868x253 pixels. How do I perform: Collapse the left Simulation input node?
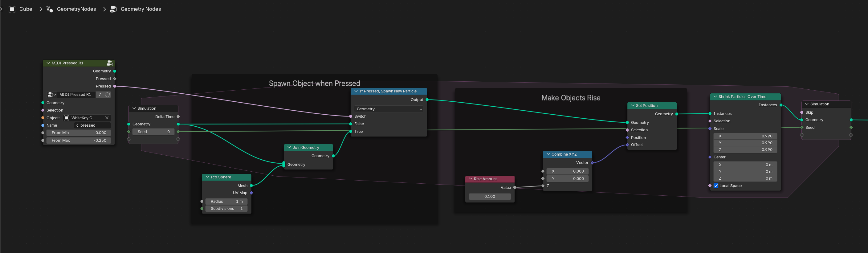(x=134, y=108)
